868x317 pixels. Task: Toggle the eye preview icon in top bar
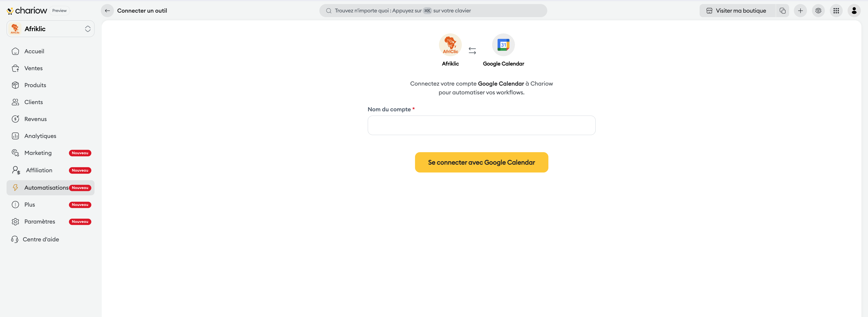pyautogui.click(x=818, y=11)
